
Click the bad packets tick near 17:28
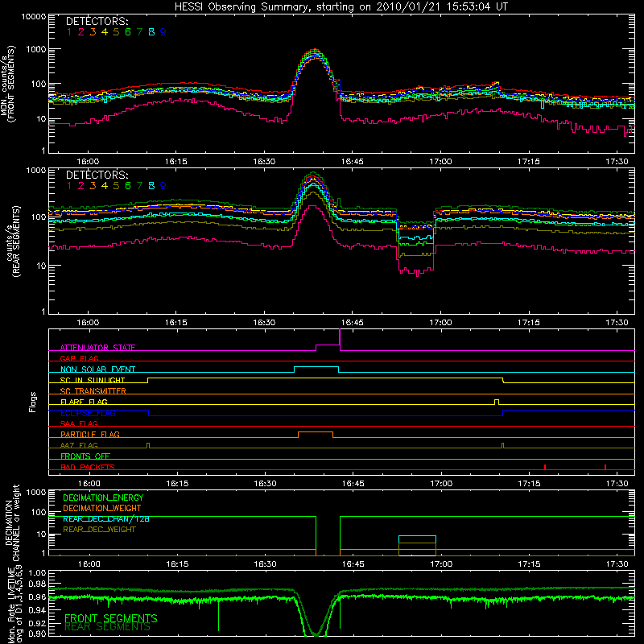click(605, 467)
